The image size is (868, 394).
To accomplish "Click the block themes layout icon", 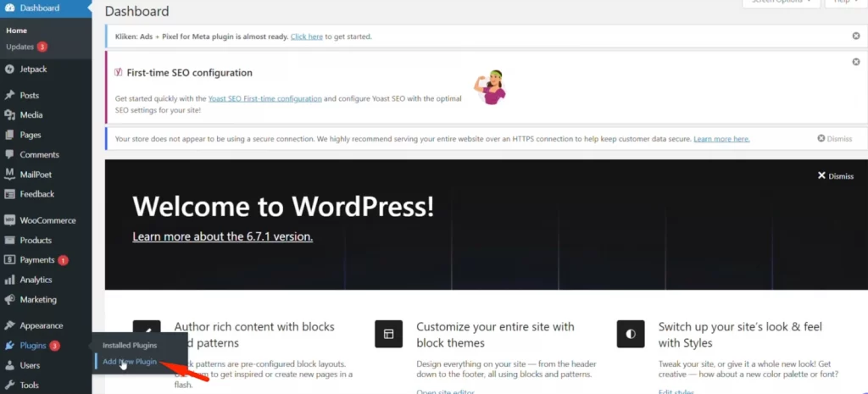I will click(388, 334).
